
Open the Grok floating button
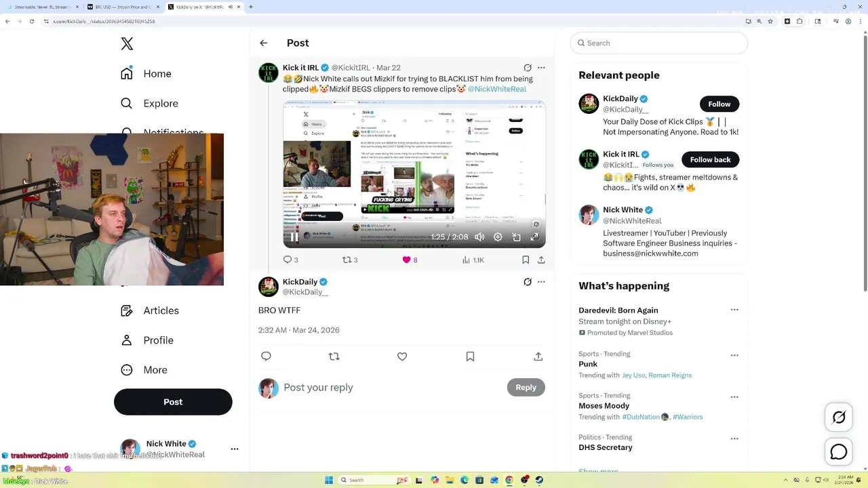tap(839, 418)
